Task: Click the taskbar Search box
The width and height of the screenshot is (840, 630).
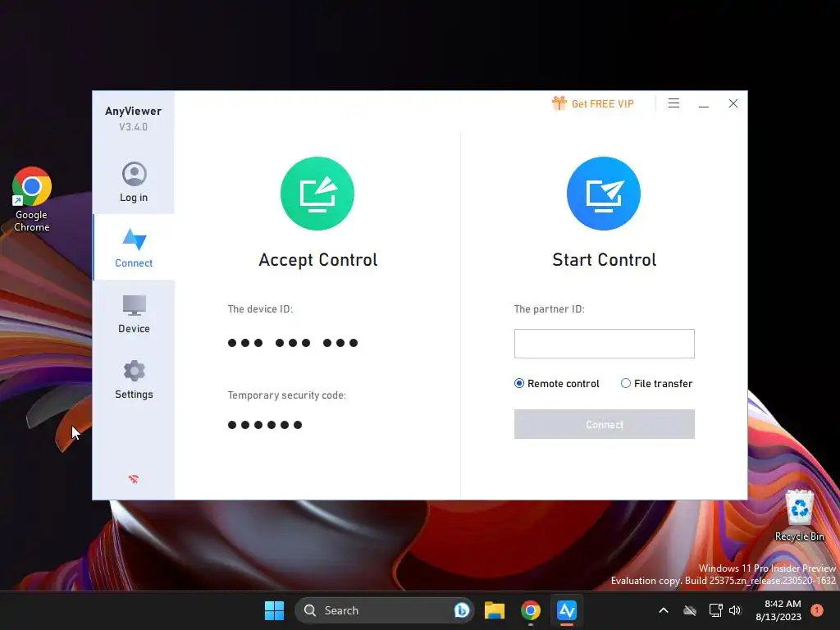Action: click(384, 610)
